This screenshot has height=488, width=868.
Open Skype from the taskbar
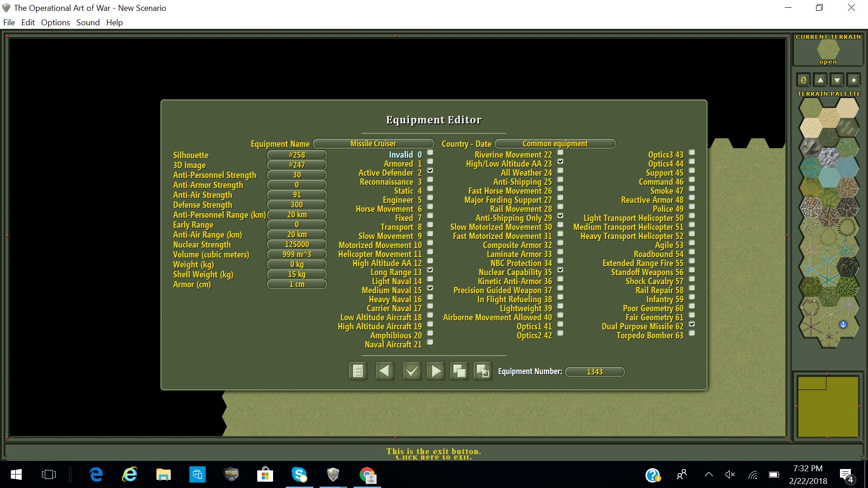[x=299, y=474]
